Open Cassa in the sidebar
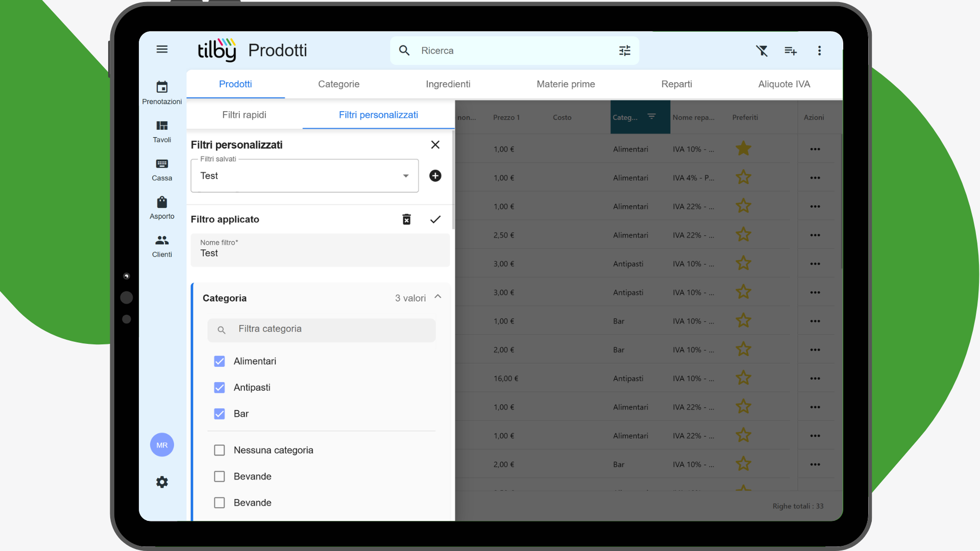The height and width of the screenshot is (551, 980). (x=162, y=170)
